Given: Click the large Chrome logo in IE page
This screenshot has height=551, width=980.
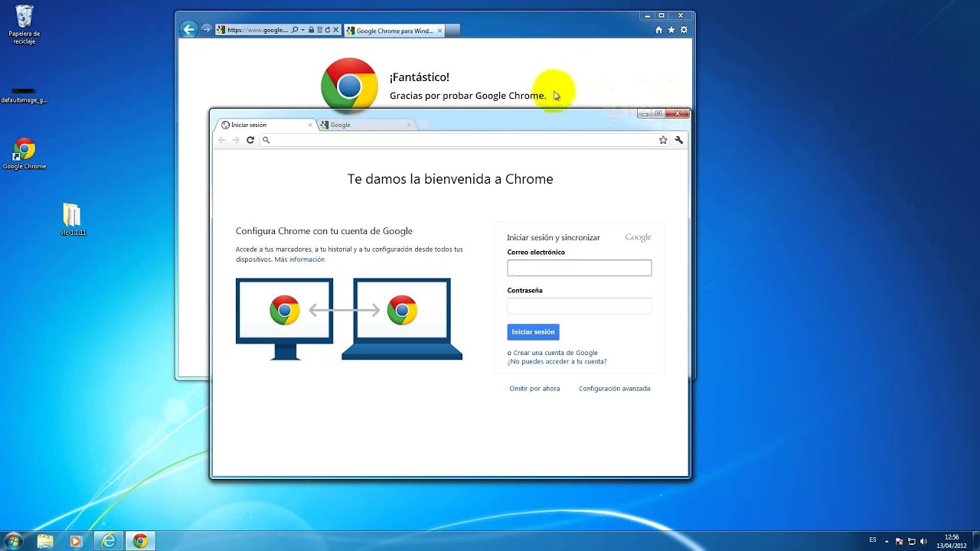Looking at the screenshot, I should point(349,86).
